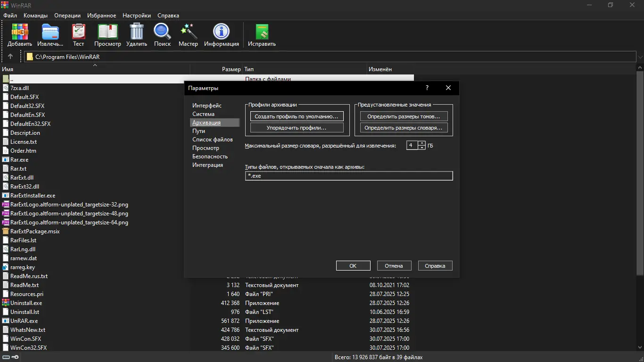644x362 pixels.
Task: Select the 7zxa.dll file icon
Action: pyautogui.click(x=6, y=88)
